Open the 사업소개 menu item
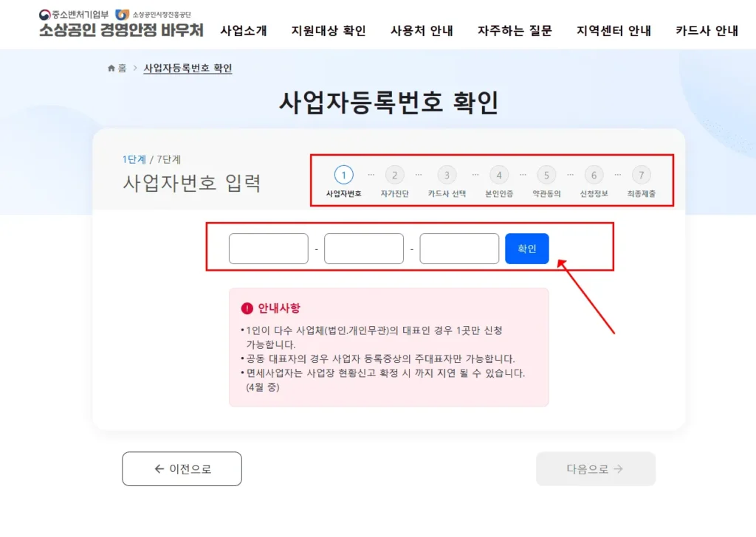This screenshot has height=537, width=756. [x=244, y=31]
